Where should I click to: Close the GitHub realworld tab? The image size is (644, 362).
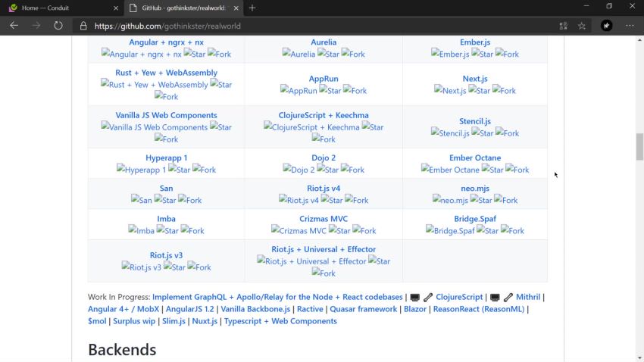[x=236, y=8]
